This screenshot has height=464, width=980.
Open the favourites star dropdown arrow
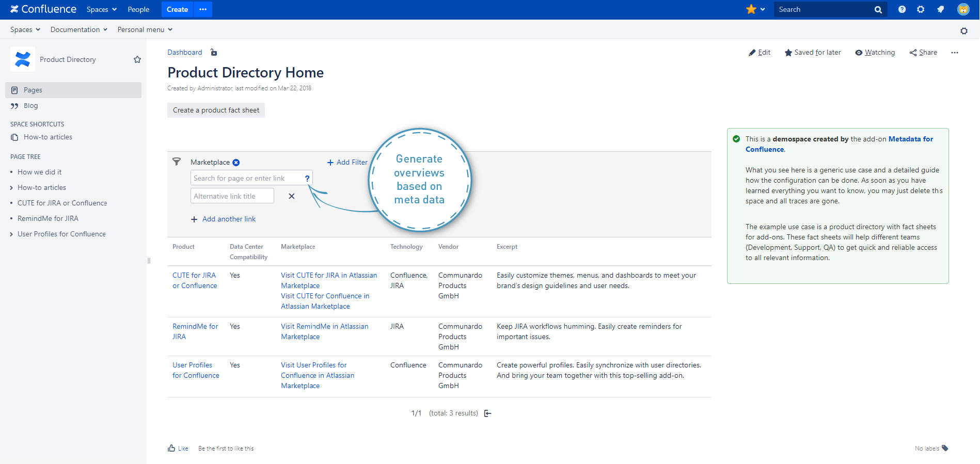[x=763, y=9]
